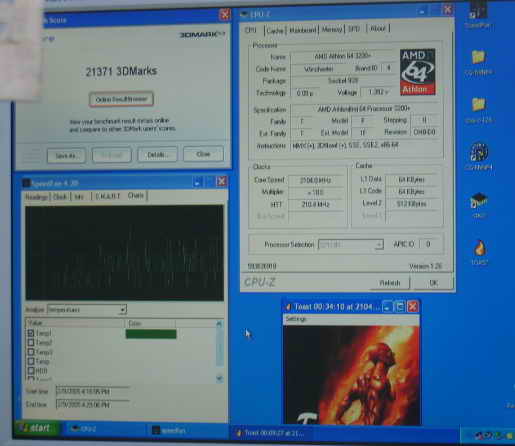Open the Cache tab in CPU-Z
This screenshot has height=446, width=515.
[275, 31]
